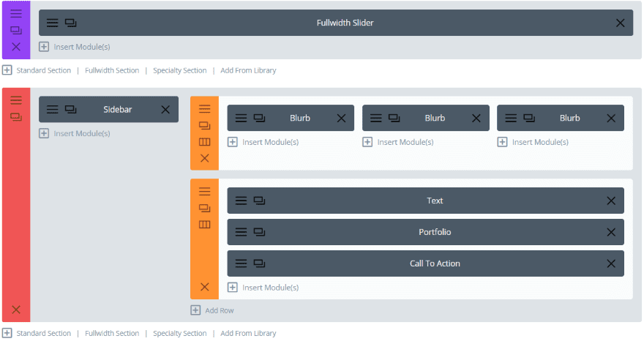Insert module under Fullwidth Slider
Image resolution: width=644 pixels, height=344 pixels.
point(81,47)
